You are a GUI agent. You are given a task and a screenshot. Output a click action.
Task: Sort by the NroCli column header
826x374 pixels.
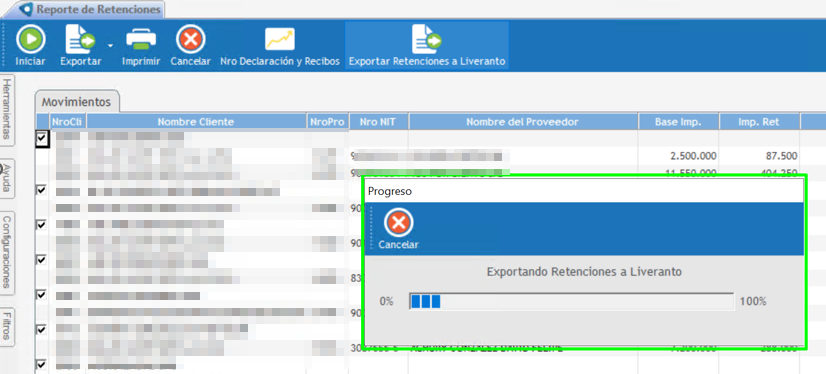coord(68,122)
